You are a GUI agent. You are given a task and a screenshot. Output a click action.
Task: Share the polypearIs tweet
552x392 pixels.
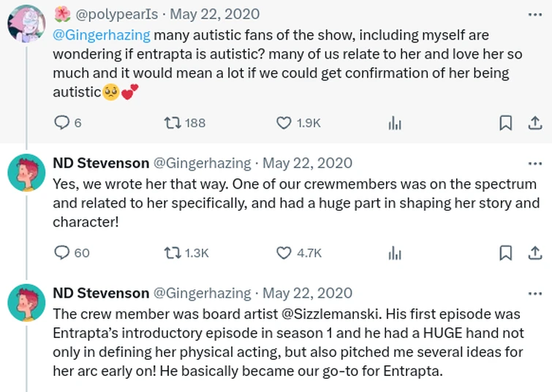[x=534, y=123]
